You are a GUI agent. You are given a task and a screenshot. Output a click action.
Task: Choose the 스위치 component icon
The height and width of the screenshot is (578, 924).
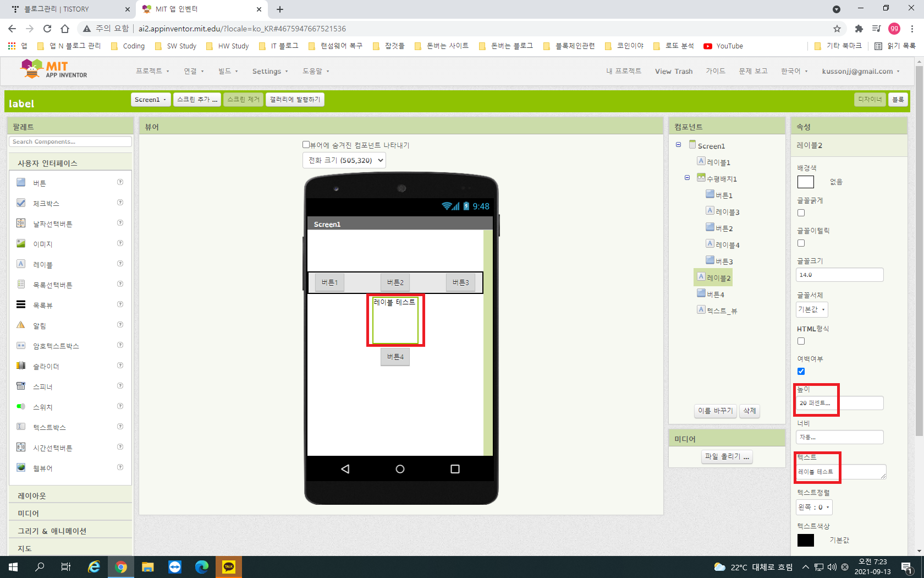pos(21,406)
